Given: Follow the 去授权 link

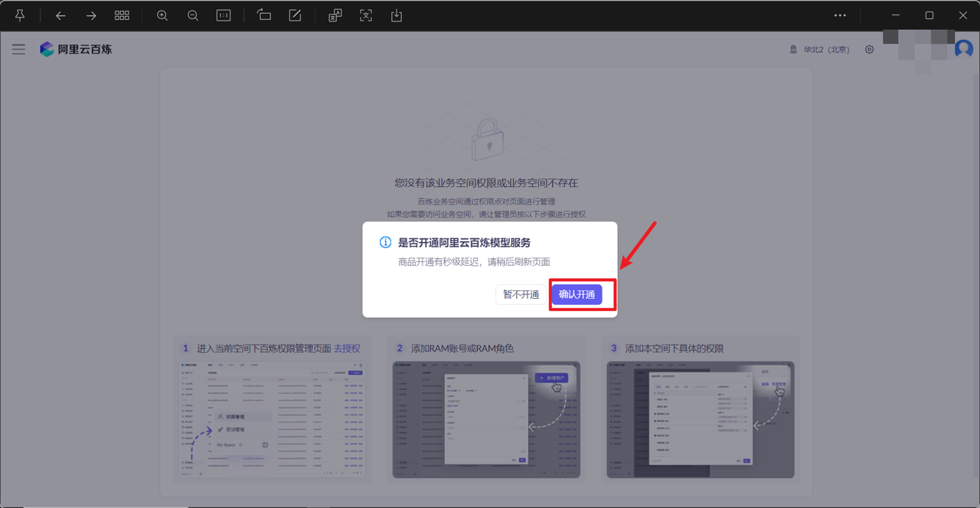Looking at the screenshot, I should tap(347, 348).
